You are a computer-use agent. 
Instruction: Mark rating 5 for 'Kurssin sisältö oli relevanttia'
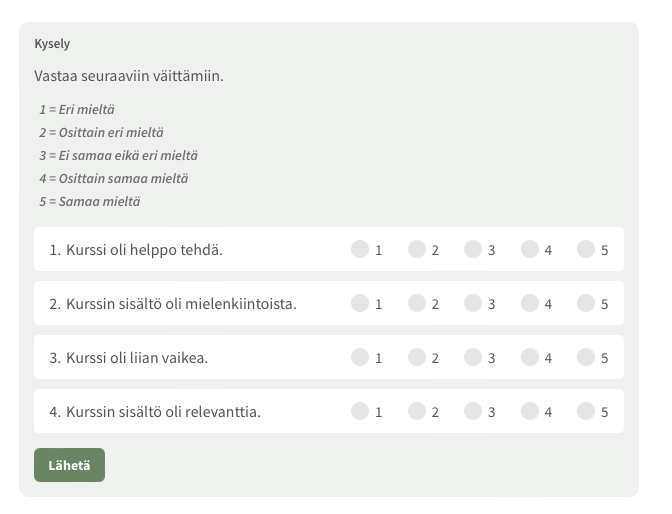tap(586, 411)
